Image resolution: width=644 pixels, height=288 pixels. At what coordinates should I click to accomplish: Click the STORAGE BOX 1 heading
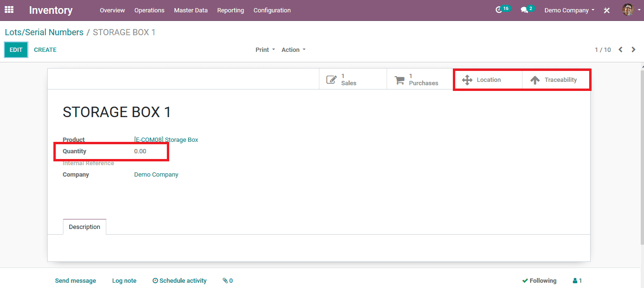click(x=117, y=112)
